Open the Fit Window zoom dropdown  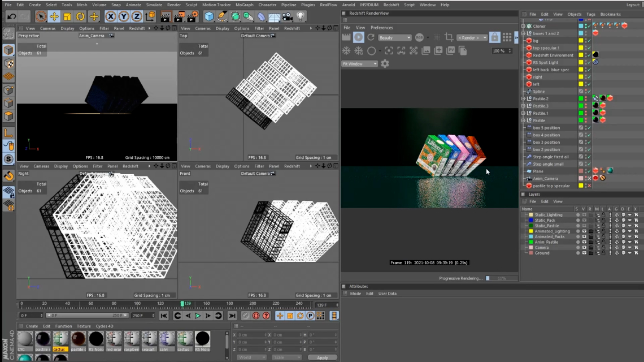[359, 64]
